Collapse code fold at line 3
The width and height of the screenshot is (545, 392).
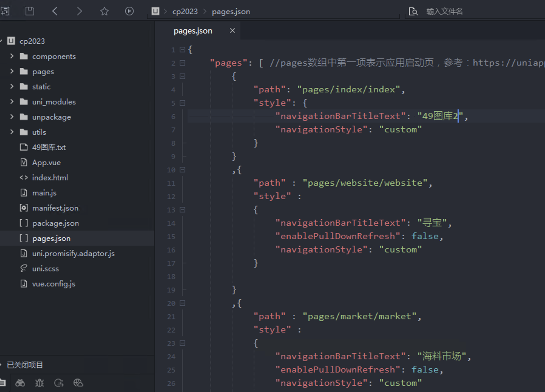(182, 76)
